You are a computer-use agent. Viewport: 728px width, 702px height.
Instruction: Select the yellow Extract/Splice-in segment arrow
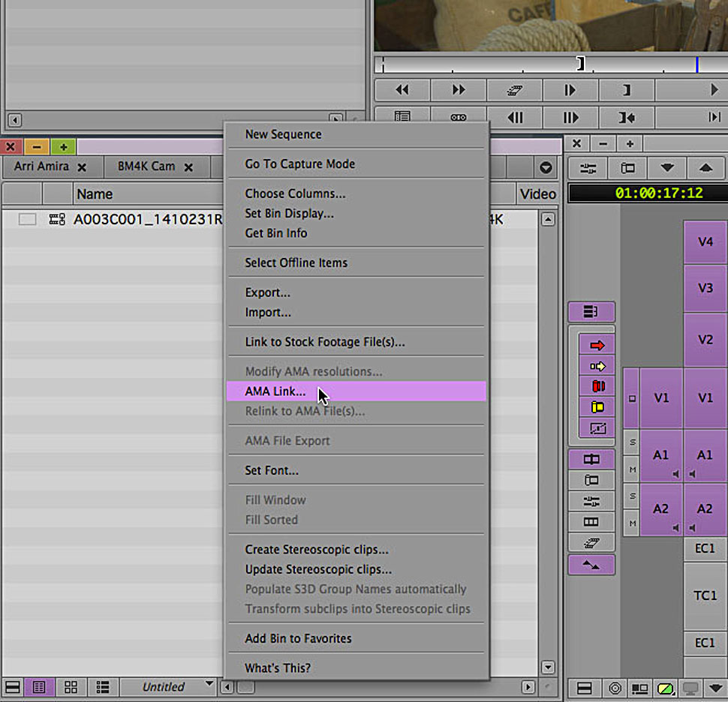click(x=597, y=366)
